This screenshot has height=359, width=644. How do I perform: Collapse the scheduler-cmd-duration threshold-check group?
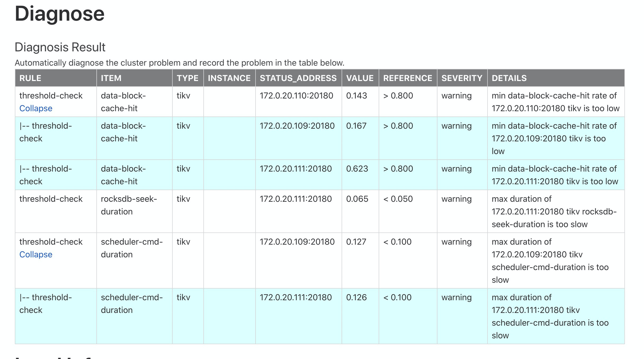(x=36, y=254)
